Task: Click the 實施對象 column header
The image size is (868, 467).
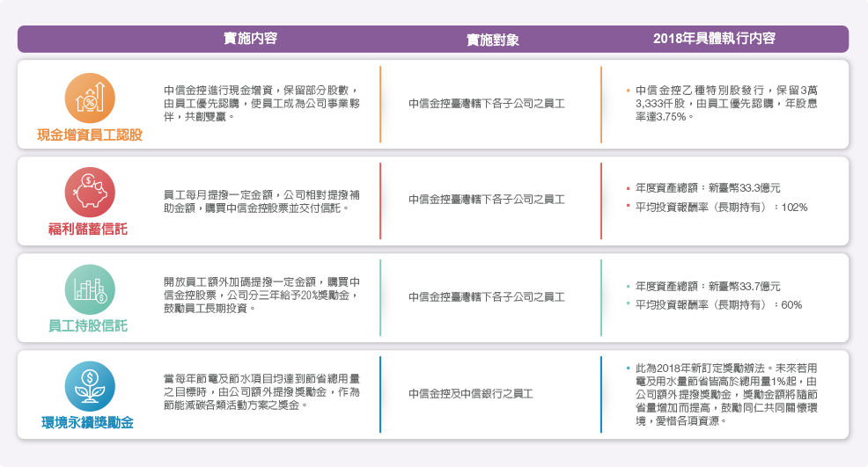Action: [x=493, y=40]
